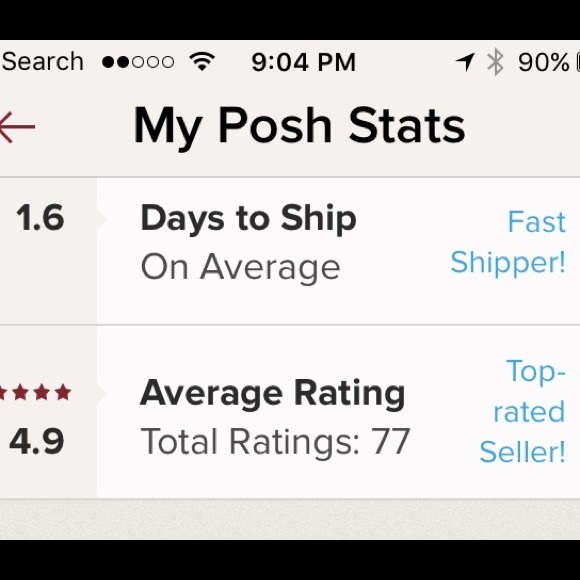Tap the My Posh Stats title

[x=299, y=126]
